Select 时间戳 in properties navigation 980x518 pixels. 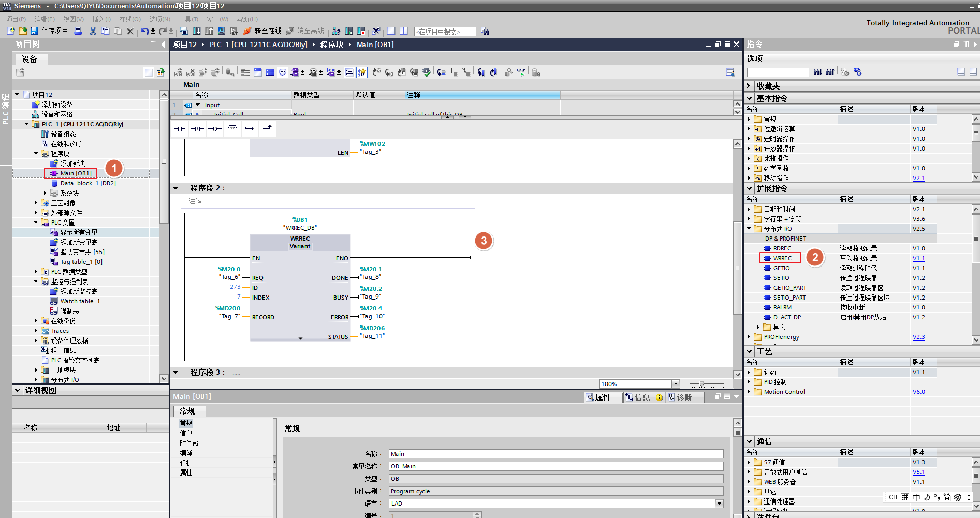[x=189, y=443]
